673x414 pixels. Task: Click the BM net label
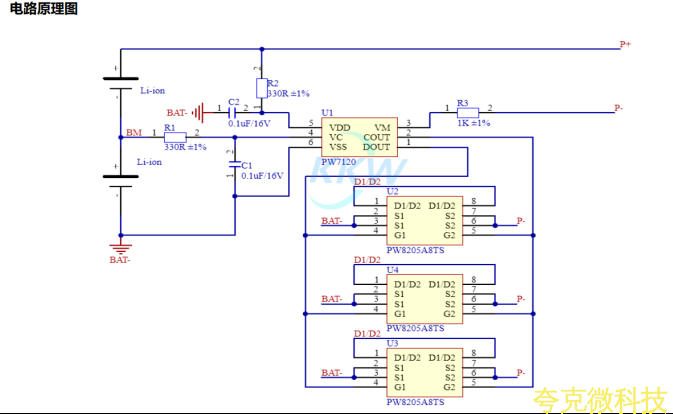134,133
